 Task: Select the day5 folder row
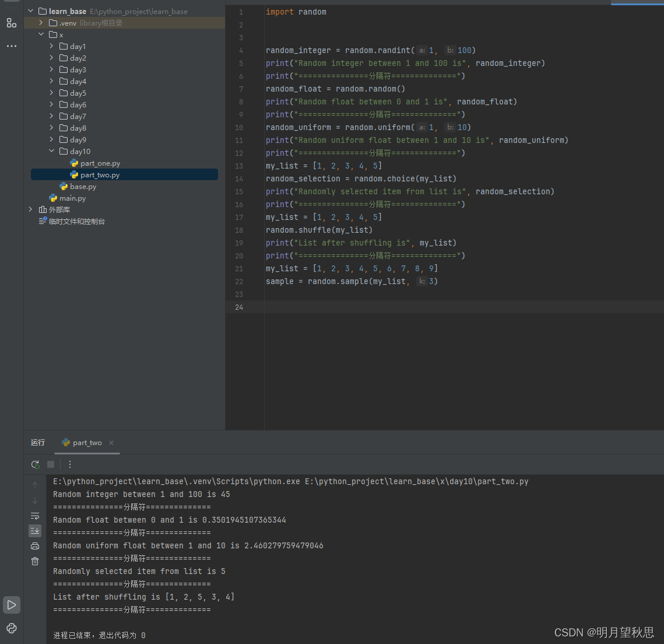pyautogui.click(x=125, y=93)
